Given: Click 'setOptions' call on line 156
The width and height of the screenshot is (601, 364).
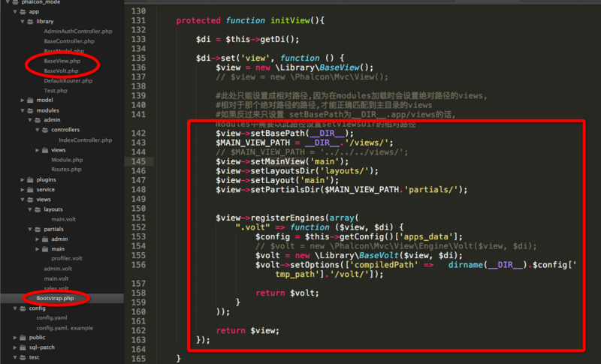Looking at the screenshot, I should click(x=315, y=265).
